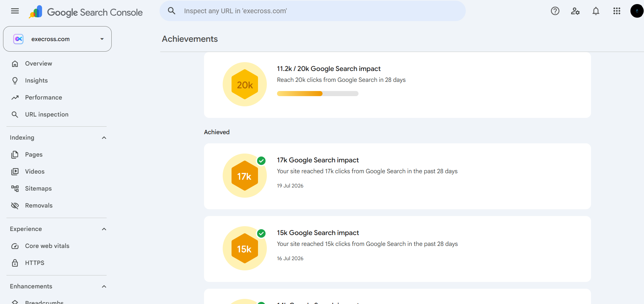The image size is (644, 304).
Task: Click the Pages document icon
Action: [15, 155]
